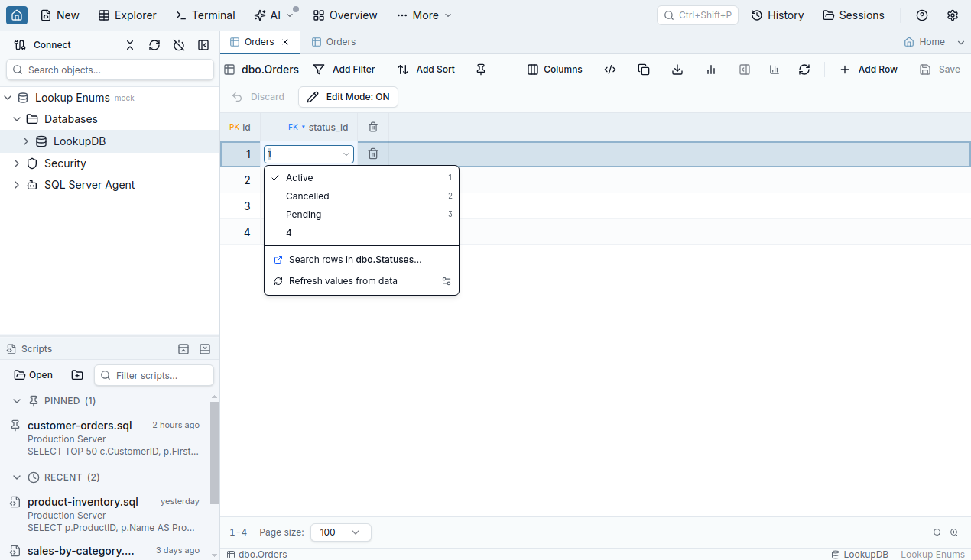
Task: Open the status_id combo box arrow
Action: coord(346,154)
